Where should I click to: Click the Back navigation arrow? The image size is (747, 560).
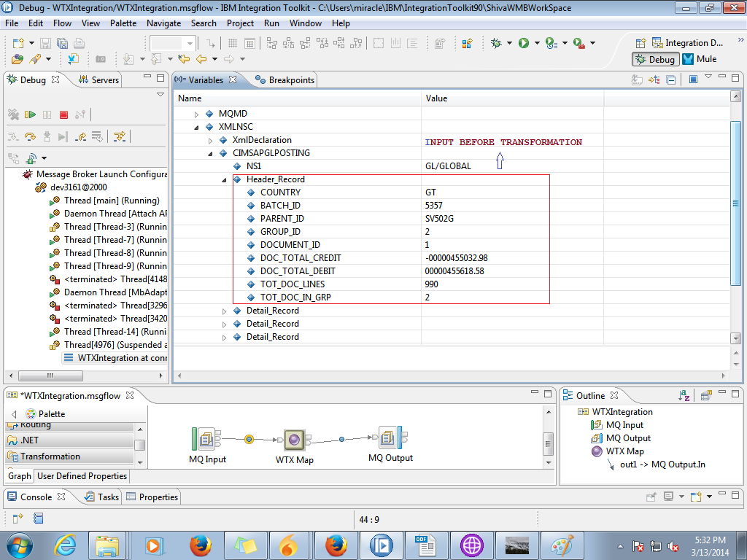pyautogui.click(x=201, y=59)
